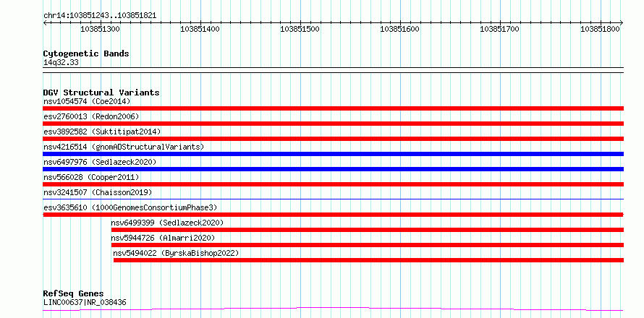Click the red bar under esv3892582
Image resolution: width=644 pixels, height=318 pixels.
click(x=334, y=139)
